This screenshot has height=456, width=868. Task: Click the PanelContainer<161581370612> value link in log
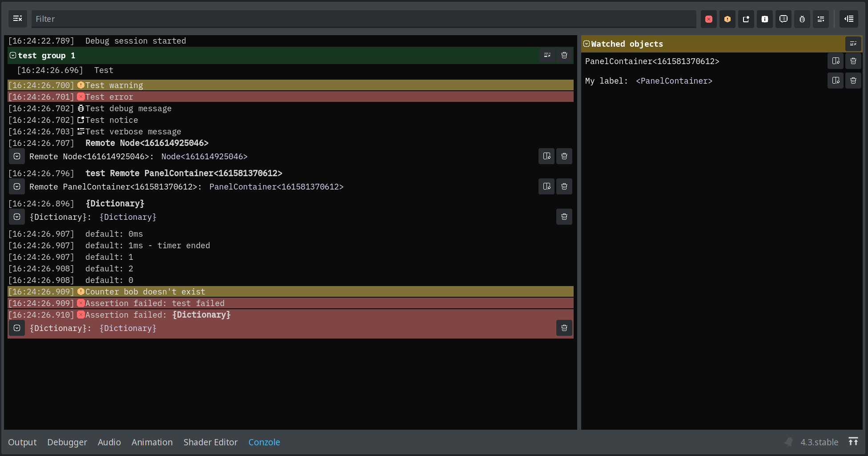click(276, 187)
